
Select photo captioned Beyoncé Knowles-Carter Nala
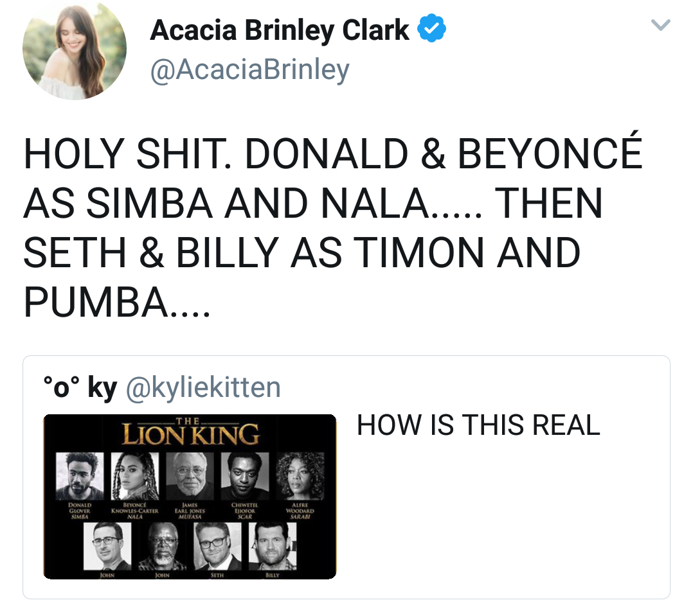pyautogui.click(x=135, y=476)
